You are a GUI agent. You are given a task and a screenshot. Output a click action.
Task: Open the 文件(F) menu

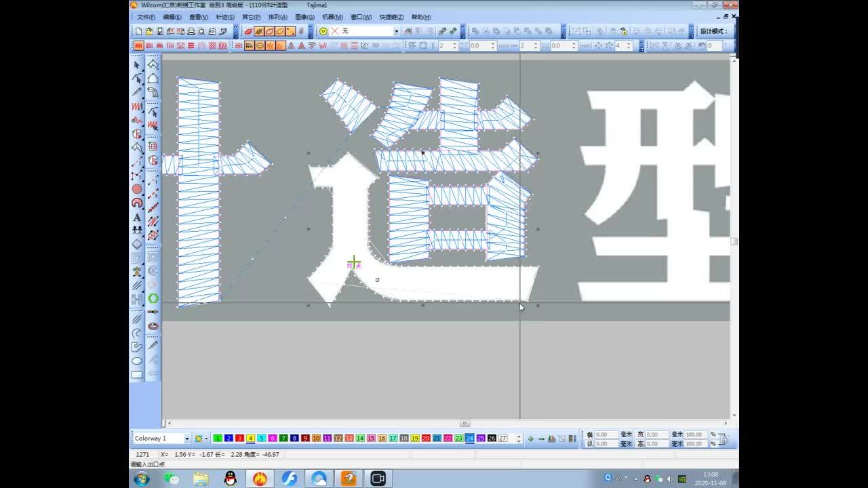146,17
